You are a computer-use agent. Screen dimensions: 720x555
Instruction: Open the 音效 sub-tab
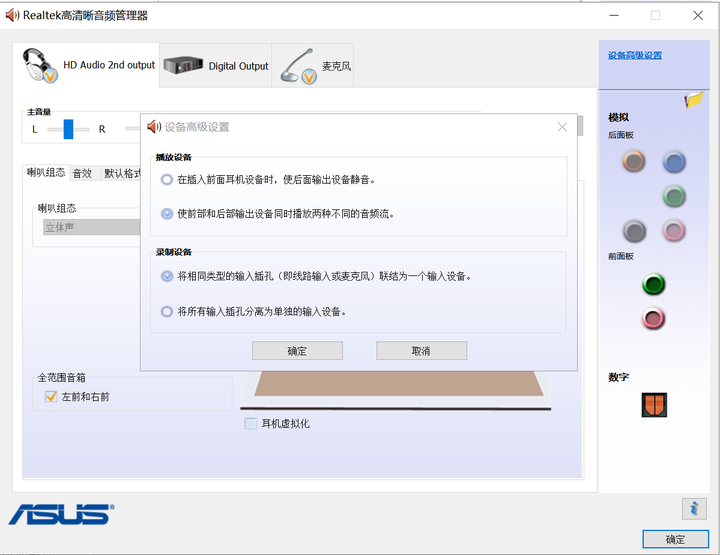coord(83,173)
